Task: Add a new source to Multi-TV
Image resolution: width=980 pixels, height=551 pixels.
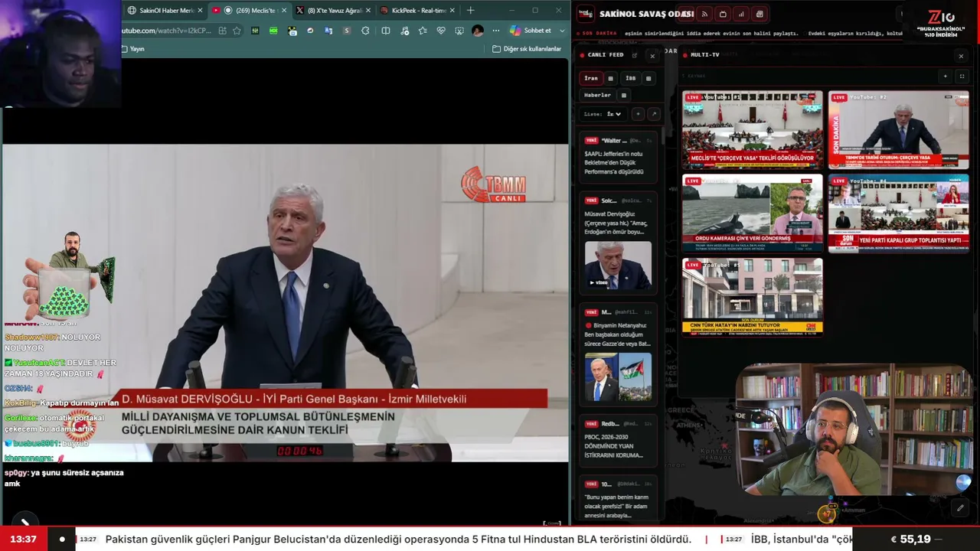Action: (946, 77)
